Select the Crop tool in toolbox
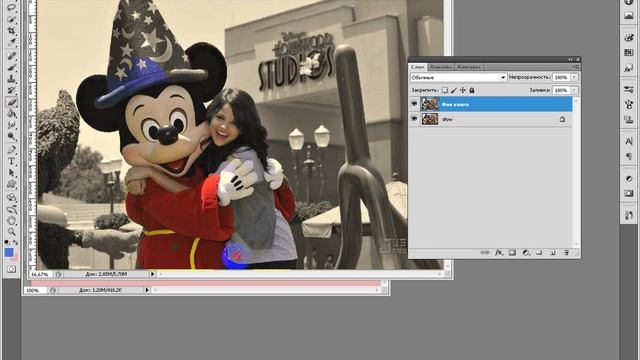This screenshot has height=360, width=640. coord(11,30)
